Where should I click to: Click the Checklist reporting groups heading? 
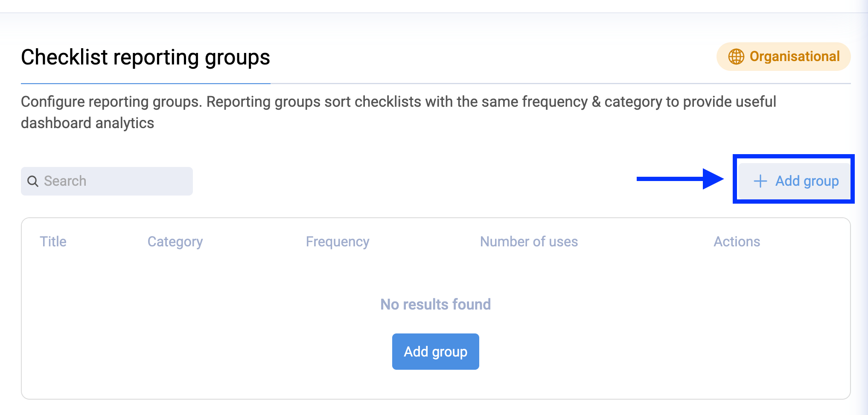(145, 57)
